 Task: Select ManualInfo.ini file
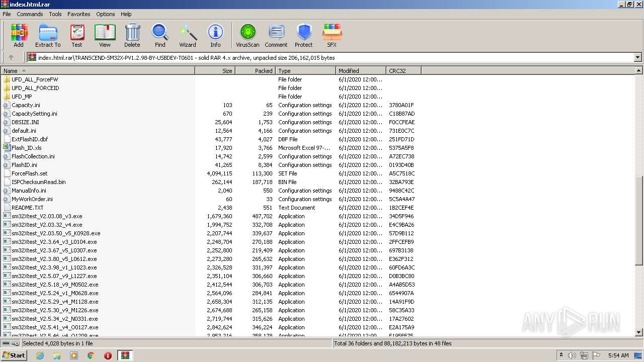[29, 191]
